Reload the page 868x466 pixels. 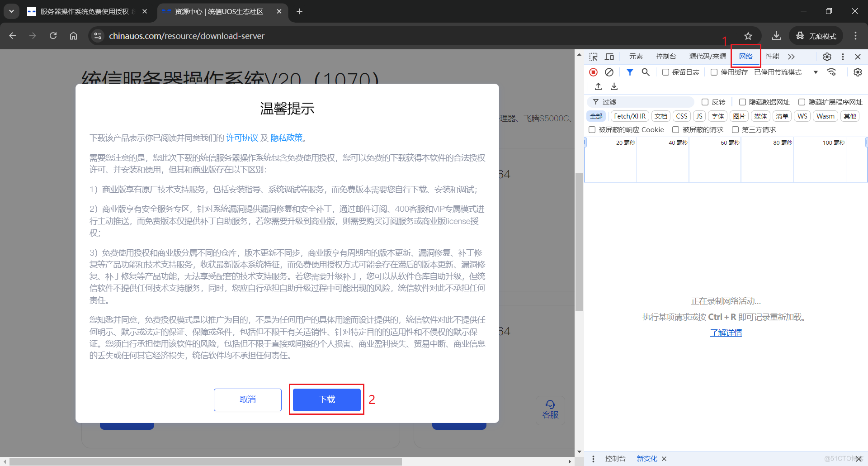(x=53, y=36)
